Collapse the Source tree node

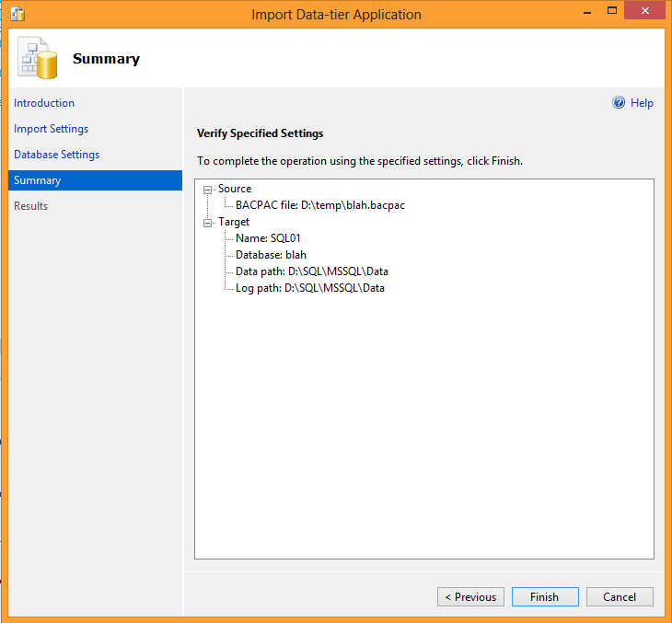(208, 190)
